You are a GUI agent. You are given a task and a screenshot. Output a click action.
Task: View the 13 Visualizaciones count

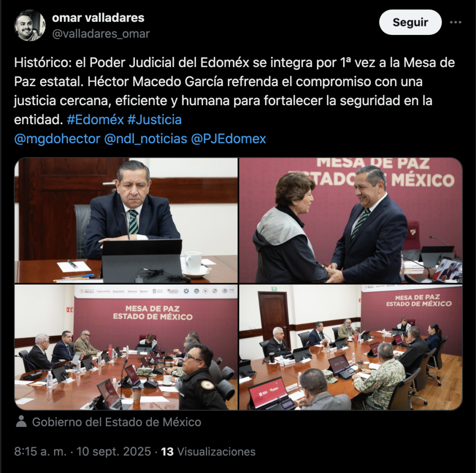point(208,452)
